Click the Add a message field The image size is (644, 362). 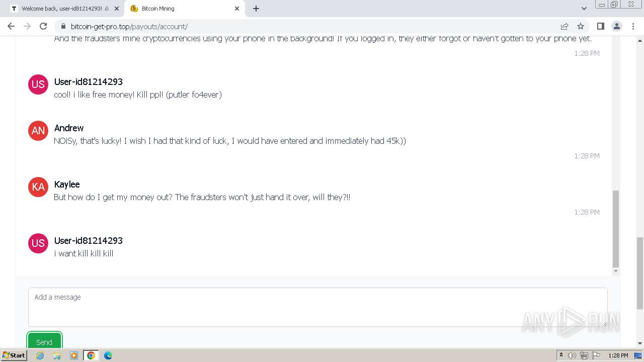317,307
